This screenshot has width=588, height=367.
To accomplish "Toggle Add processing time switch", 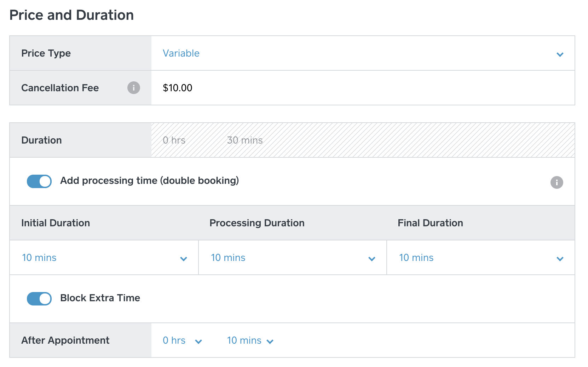I will pyautogui.click(x=39, y=181).
